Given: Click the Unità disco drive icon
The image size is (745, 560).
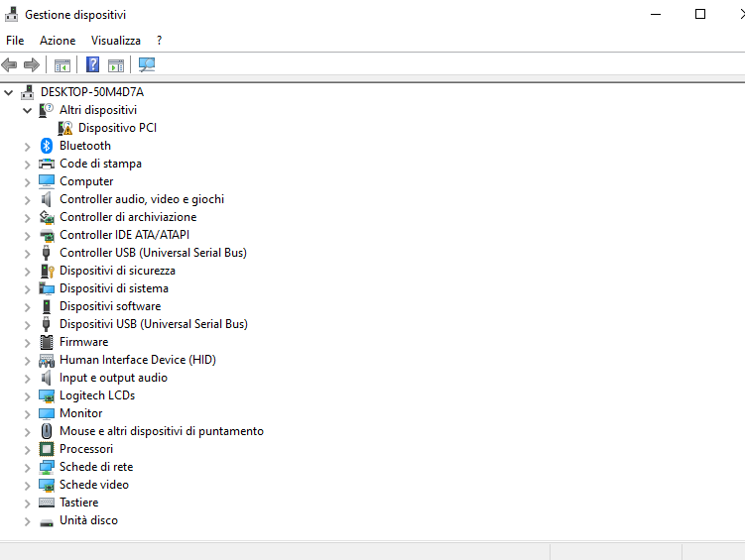Looking at the screenshot, I should 47,522.
